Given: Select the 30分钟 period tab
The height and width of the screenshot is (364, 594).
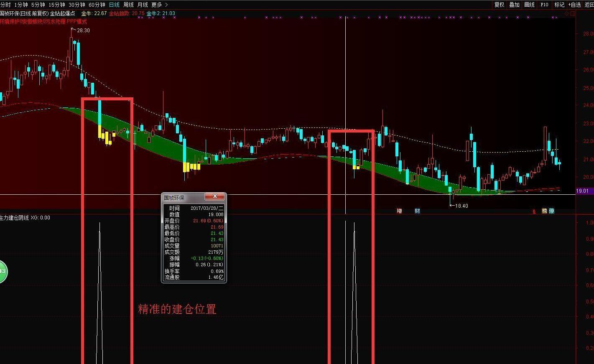Looking at the screenshot, I should (x=77, y=5).
